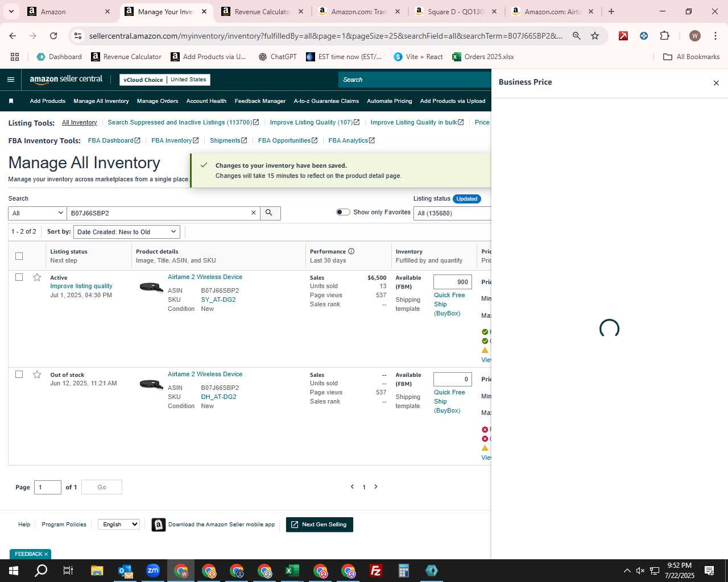
Task: Click the inventory search magnifier button
Action: [x=270, y=213]
